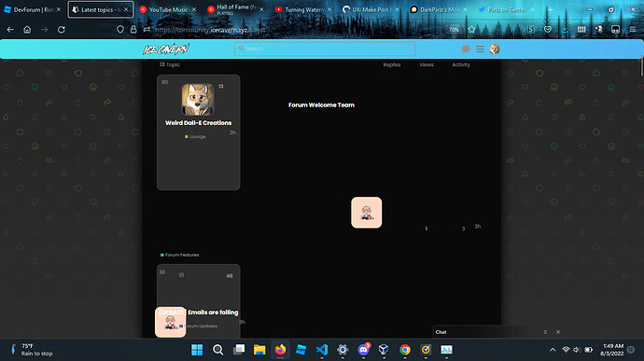The image size is (644, 361).
Task: Open the site security padlock info
Action: click(x=133, y=30)
